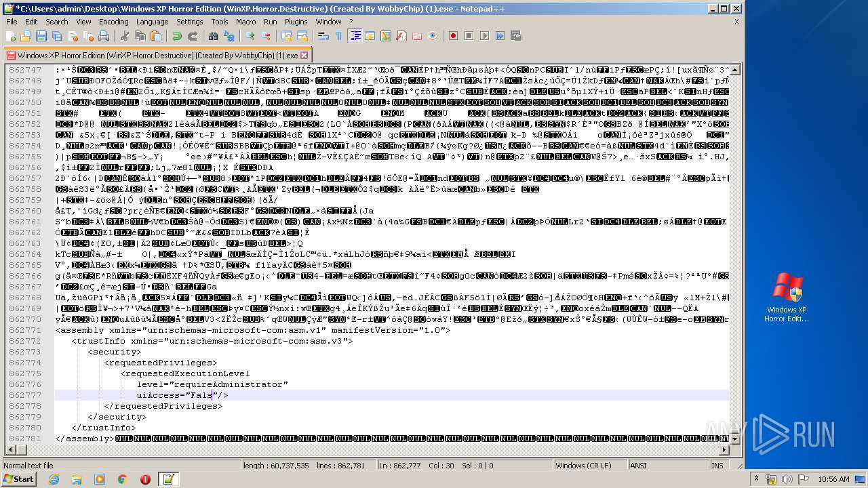Create a new document with the New icon
The image size is (868, 488).
tap(11, 36)
